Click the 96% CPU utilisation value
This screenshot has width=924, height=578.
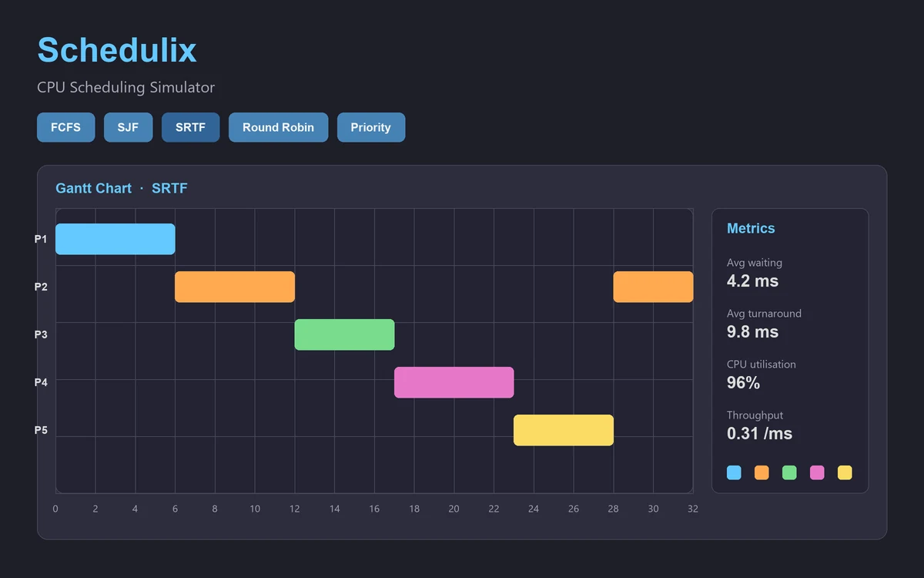743,382
